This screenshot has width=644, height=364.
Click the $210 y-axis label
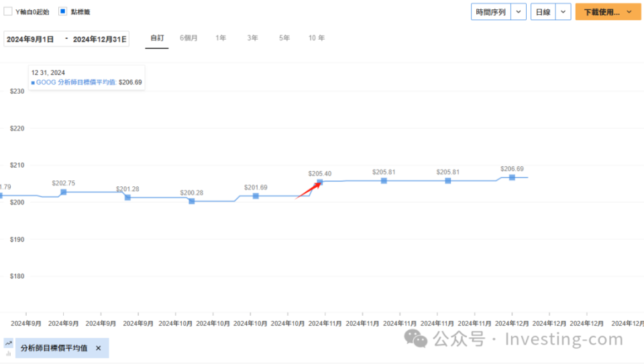(17, 165)
